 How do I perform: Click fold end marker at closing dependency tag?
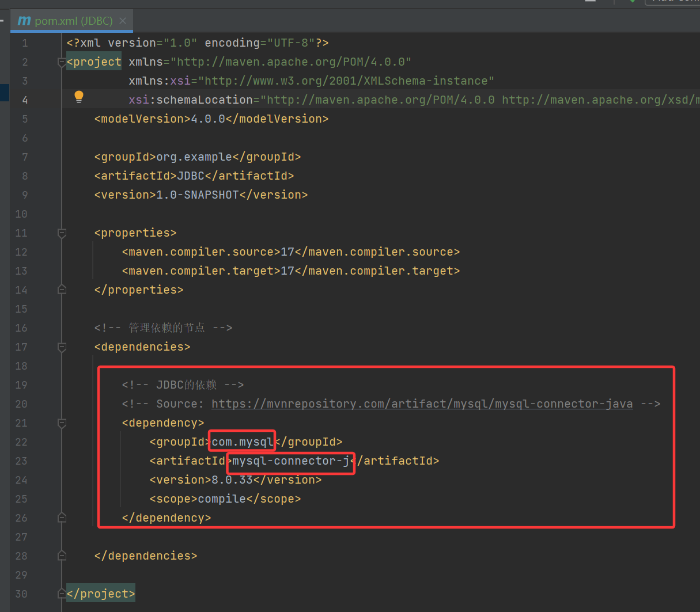click(62, 518)
